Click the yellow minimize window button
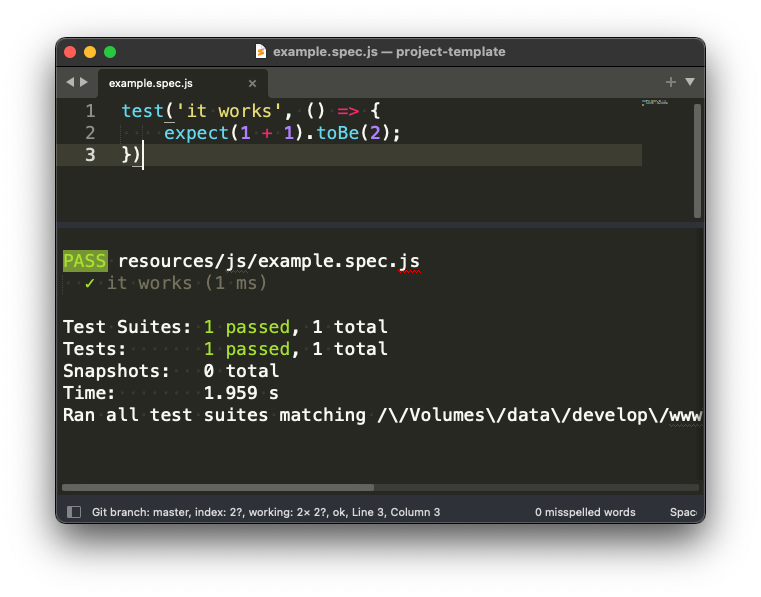 coord(90,52)
